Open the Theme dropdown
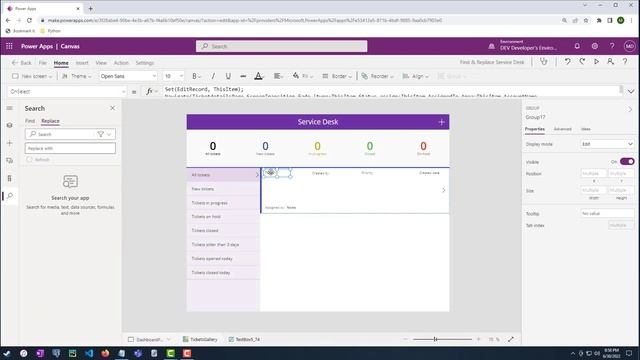 click(77, 76)
